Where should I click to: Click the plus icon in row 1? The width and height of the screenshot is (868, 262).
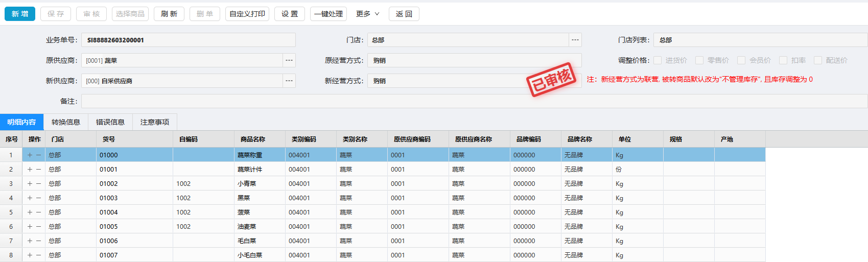point(30,155)
